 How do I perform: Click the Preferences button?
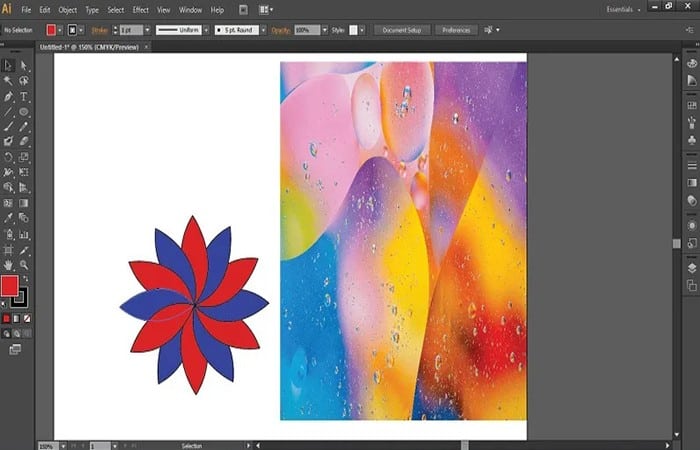click(x=456, y=30)
